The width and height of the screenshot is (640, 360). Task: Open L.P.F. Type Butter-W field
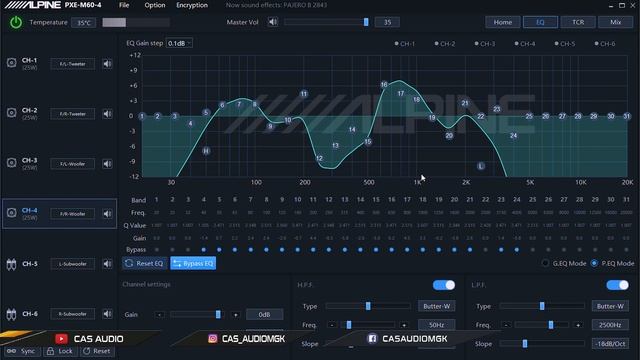click(x=610, y=306)
